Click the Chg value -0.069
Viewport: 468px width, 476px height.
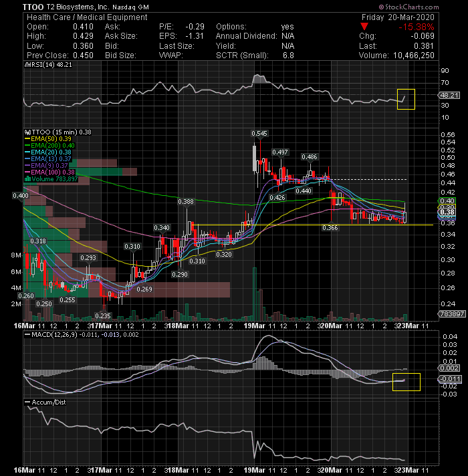pyautogui.click(x=423, y=36)
